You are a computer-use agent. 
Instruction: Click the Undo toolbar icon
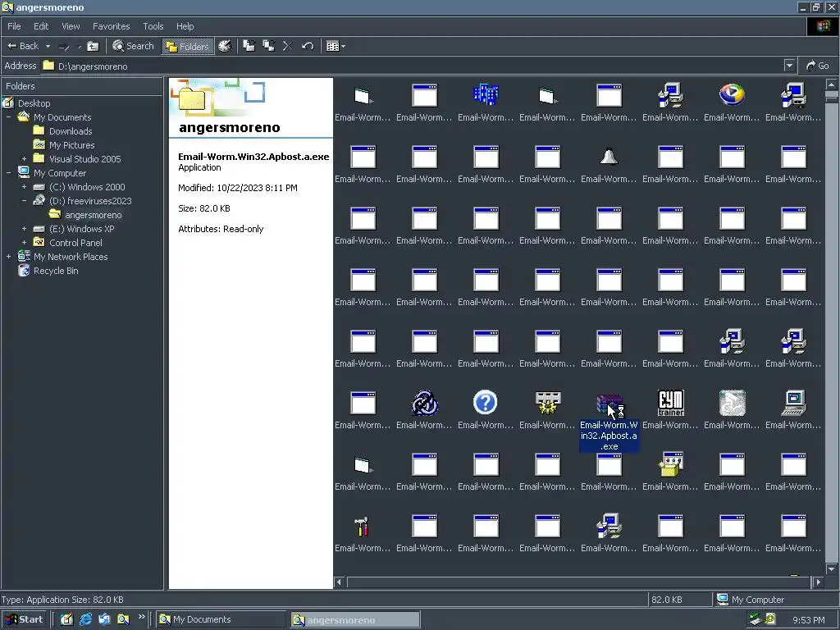[308, 47]
